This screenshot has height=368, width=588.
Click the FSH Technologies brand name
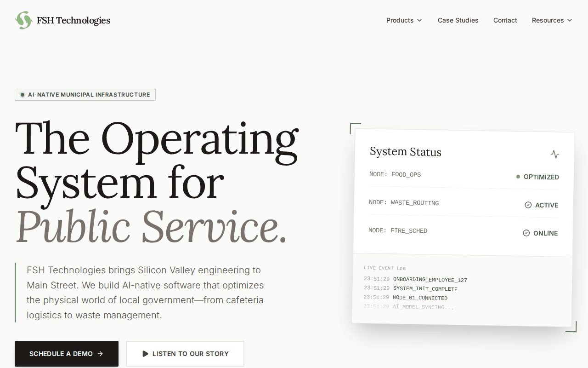[x=73, y=20]
